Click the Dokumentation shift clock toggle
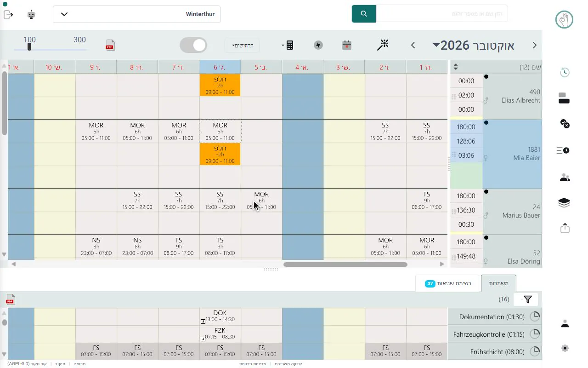Viewport: 588px width, 368px height. click(535, 316)
